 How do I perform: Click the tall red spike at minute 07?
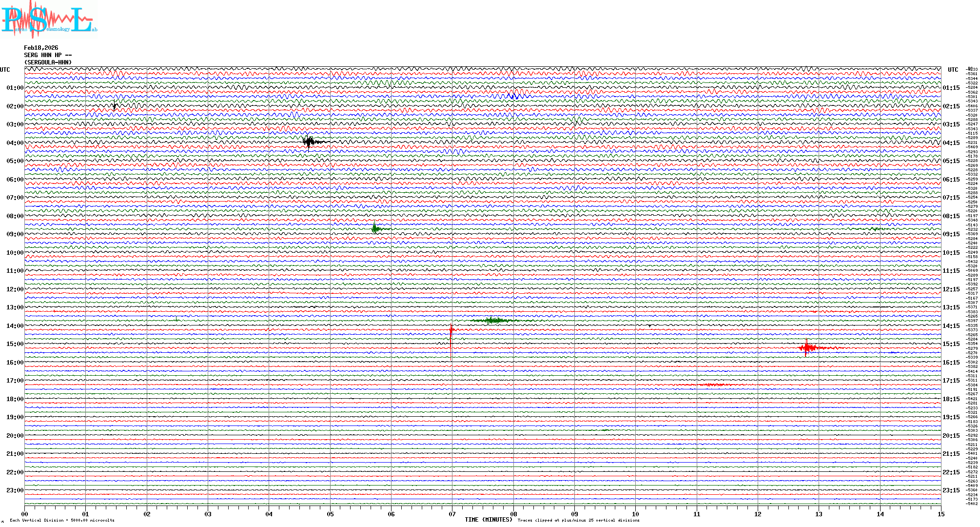coord(451,332)
